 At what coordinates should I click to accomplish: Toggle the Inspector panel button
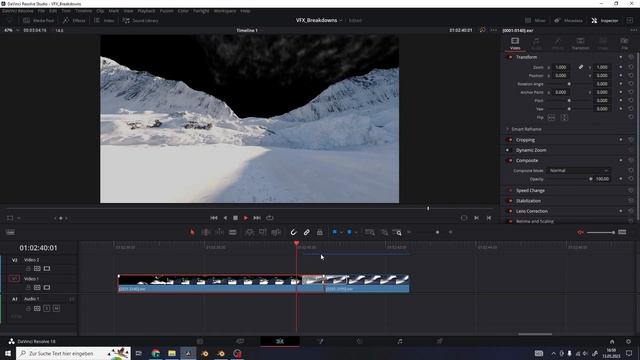[605, 20]
